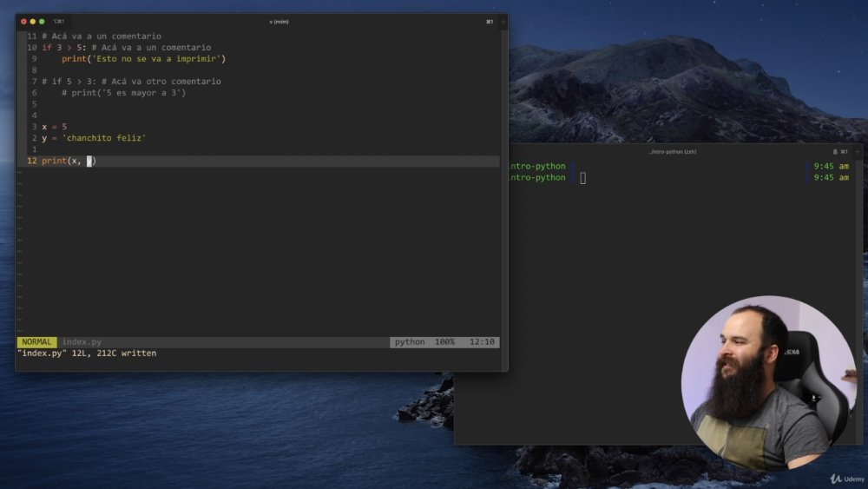Click the "# print('5 es mayor a 3')" line
Screen dimensions: 868x489
[x=123, y=93]
